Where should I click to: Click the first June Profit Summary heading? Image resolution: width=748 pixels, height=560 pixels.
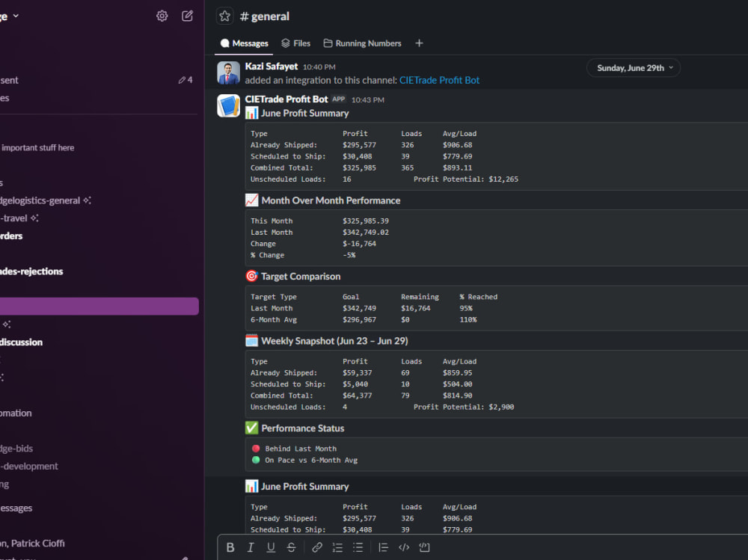point(304,113)
